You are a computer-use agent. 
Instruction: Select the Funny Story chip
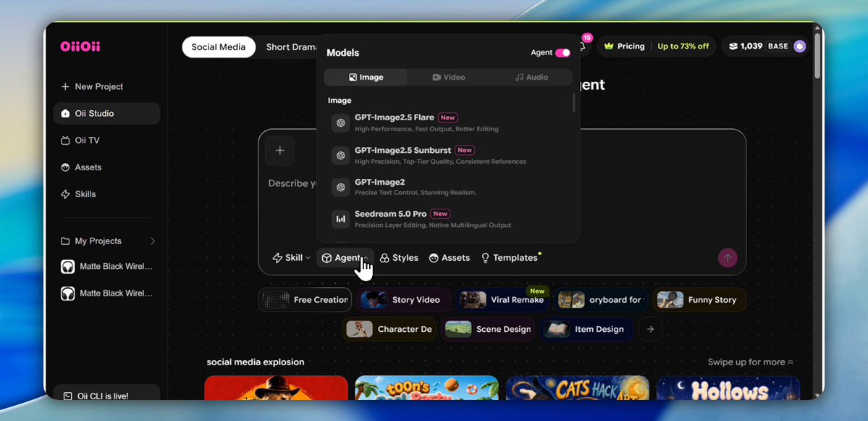click(x=700, y=300)
